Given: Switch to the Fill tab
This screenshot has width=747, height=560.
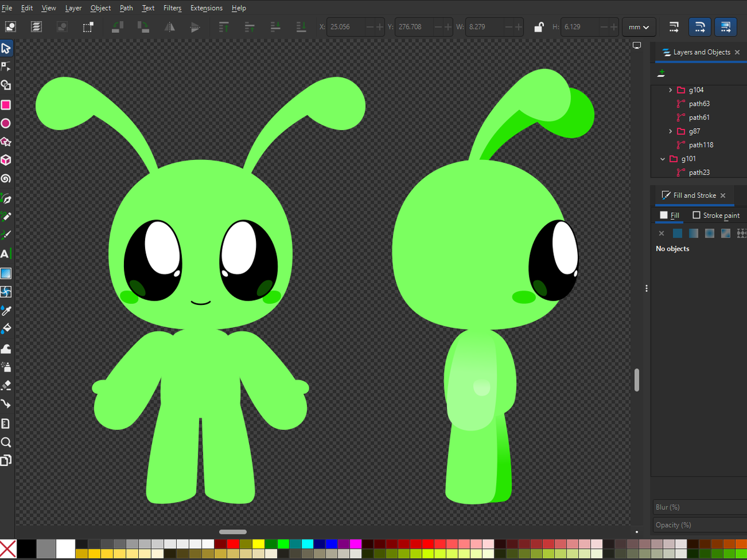Looking at the screenshot, I should 670,215.
